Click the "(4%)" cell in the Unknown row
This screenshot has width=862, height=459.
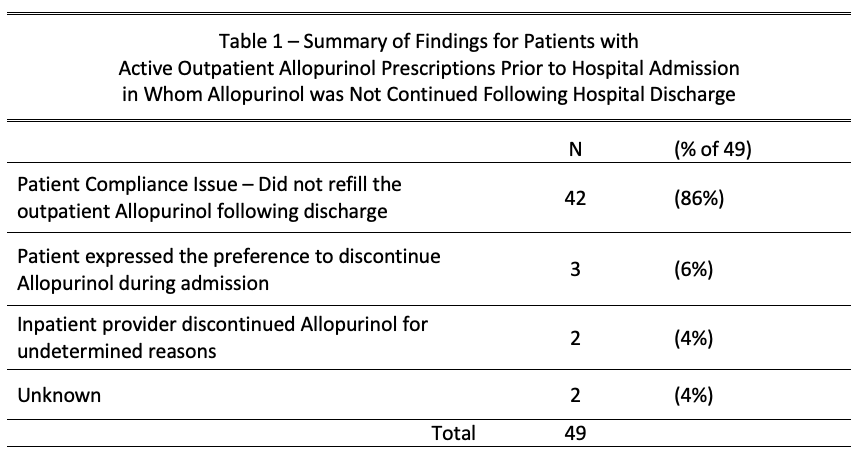point(694,395)
